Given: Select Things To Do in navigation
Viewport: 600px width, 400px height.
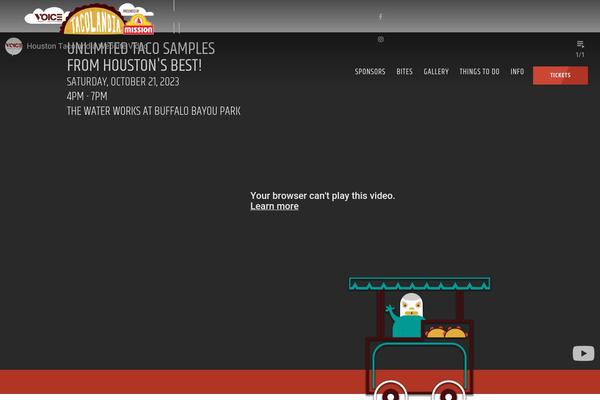Looking at the screenshot, I should 479,72.
